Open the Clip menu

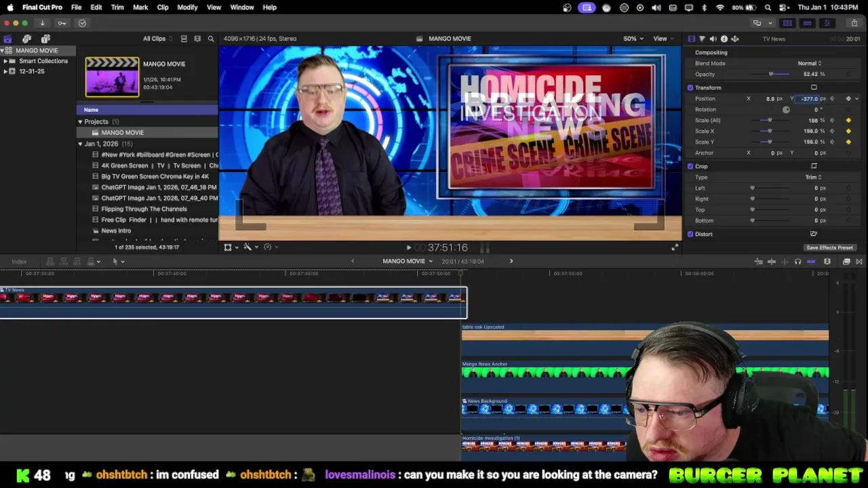[163, 7]
